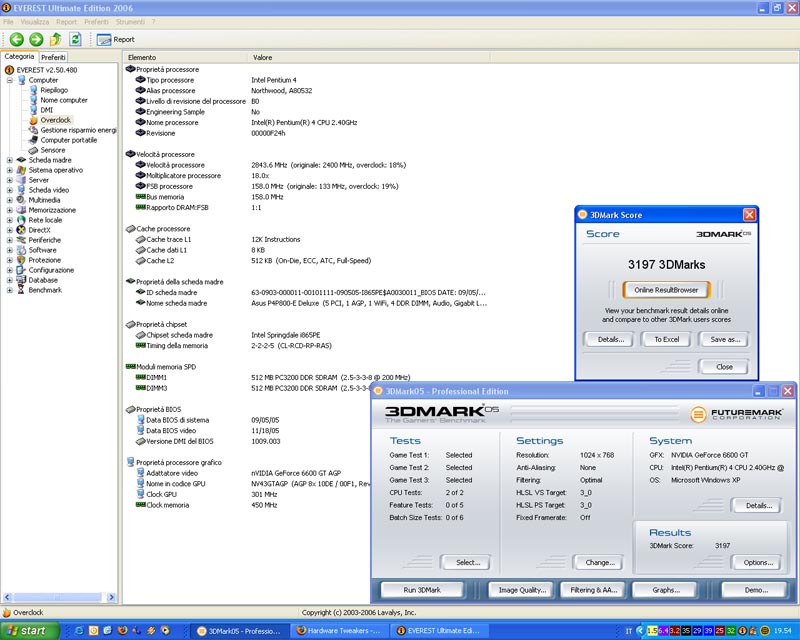Switch to Hardware Tweakers taskbar window
Viewport: 800px width, 640px height.
[338, 631]
